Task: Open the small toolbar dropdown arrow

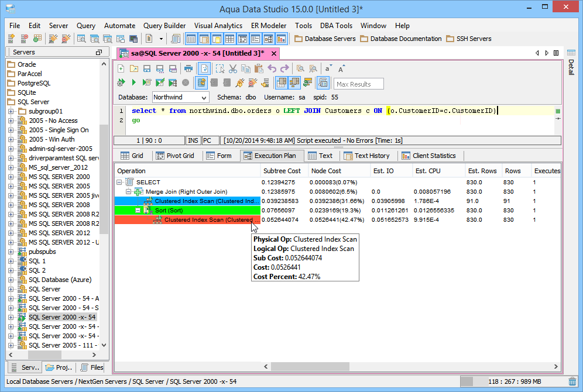Action: (161, 38)
